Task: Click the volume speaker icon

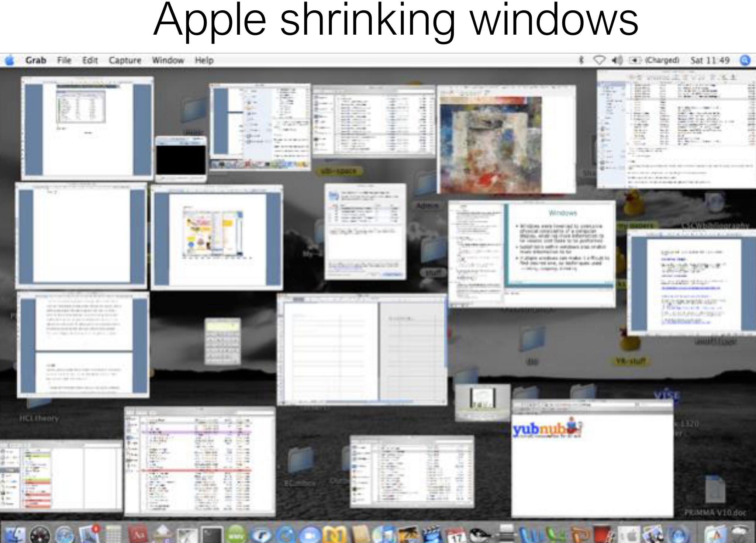Action: pyautogui.click(x=617, y=60)
